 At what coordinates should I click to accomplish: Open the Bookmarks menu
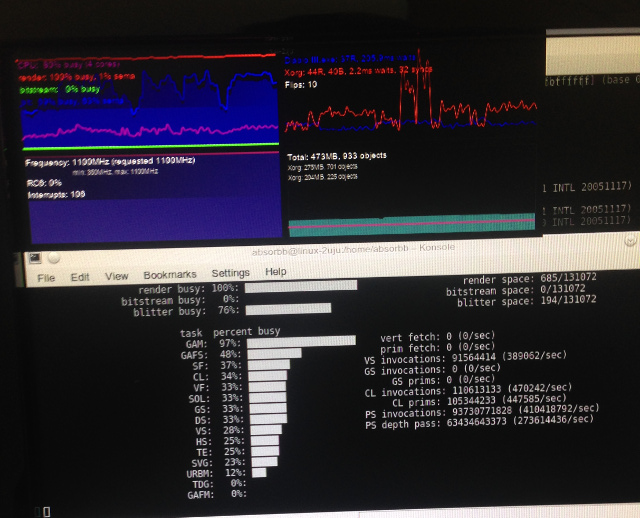[x=171, y=274]
